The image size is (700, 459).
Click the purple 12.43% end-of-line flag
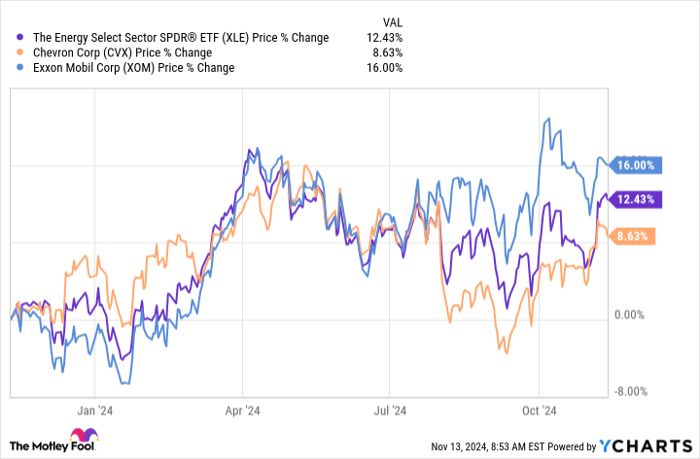pyautogui.click(x=634, y=199)
